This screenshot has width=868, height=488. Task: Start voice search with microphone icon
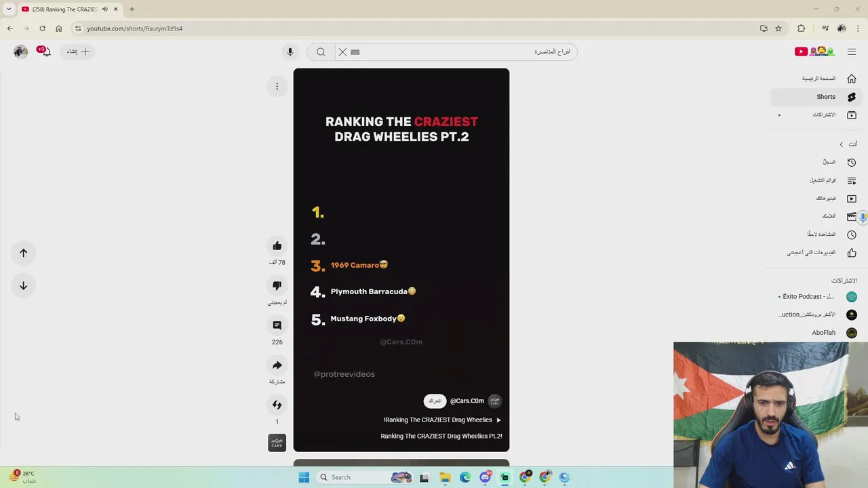coord(290,52)
